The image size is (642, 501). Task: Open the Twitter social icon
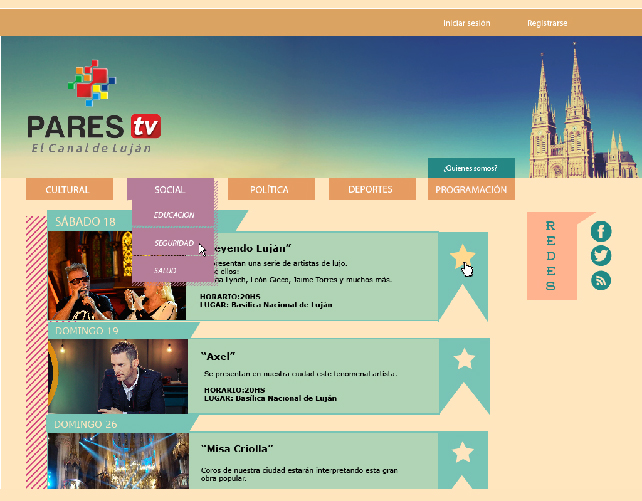point(601,256)
